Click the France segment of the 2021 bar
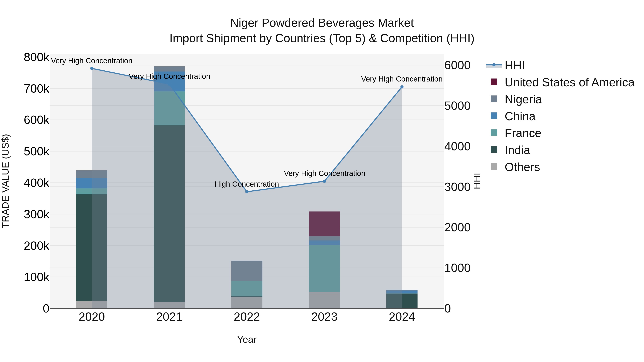644x362 pixels. click(x=169, y=109)
